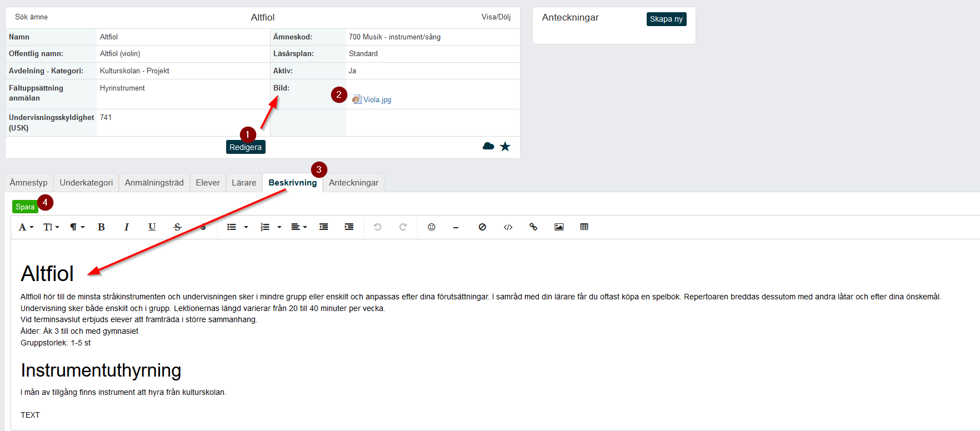Toggle underline formatting
The height and width of the screenshot is (431, 980).
click(x=152, y=227)
